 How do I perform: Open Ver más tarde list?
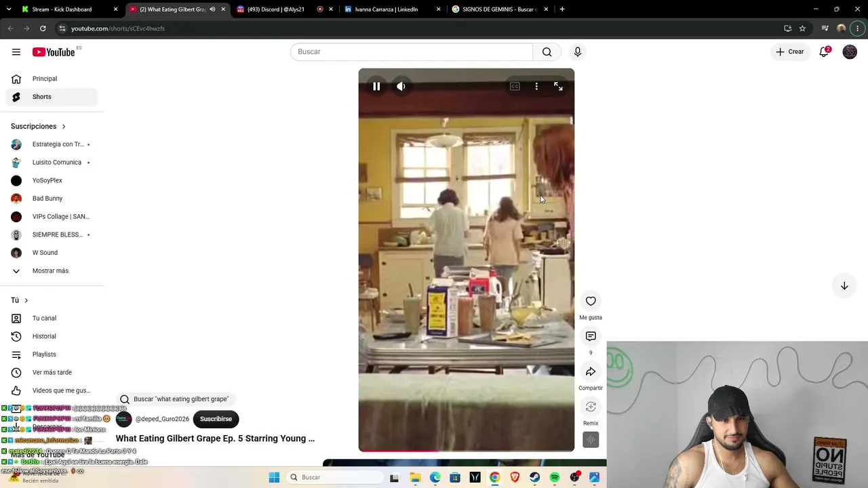52,373
